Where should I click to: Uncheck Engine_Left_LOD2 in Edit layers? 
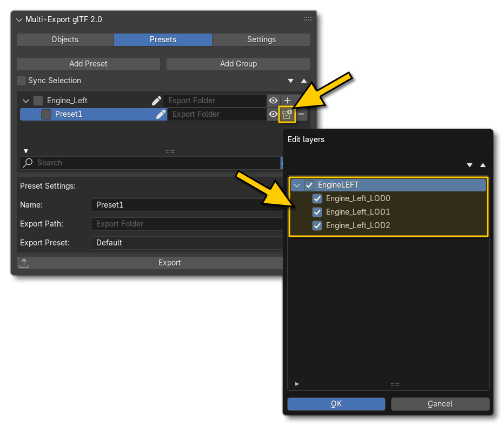pyautogui.click(x=317, y=225)
